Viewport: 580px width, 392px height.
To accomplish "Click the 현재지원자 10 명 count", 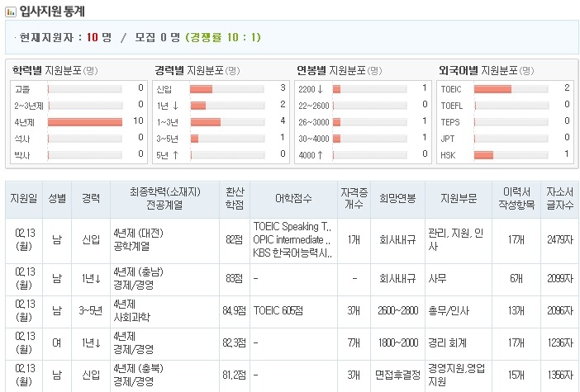I will coord(65,37).
